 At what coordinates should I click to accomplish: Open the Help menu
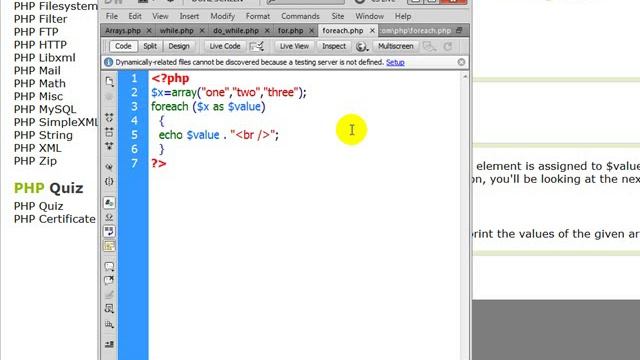pos(403,16)
